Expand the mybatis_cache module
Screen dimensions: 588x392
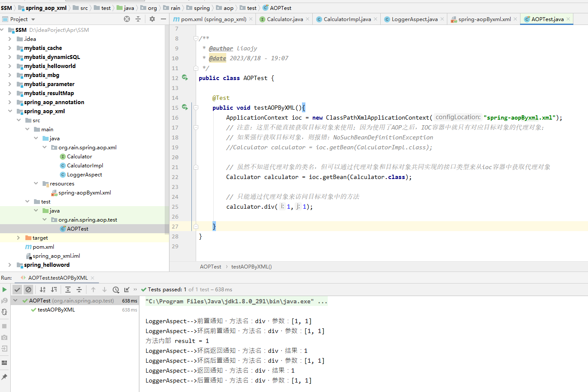(x=10, y=48)
